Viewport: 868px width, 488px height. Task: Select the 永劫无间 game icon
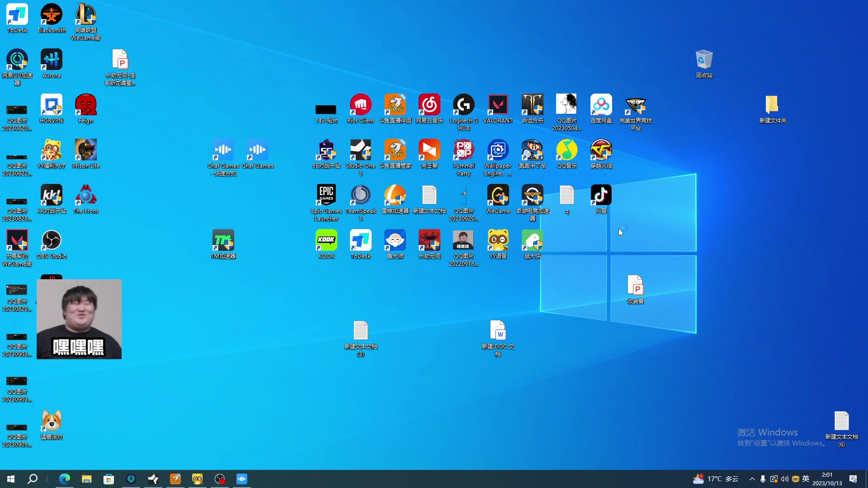click(x=429, y=244)
